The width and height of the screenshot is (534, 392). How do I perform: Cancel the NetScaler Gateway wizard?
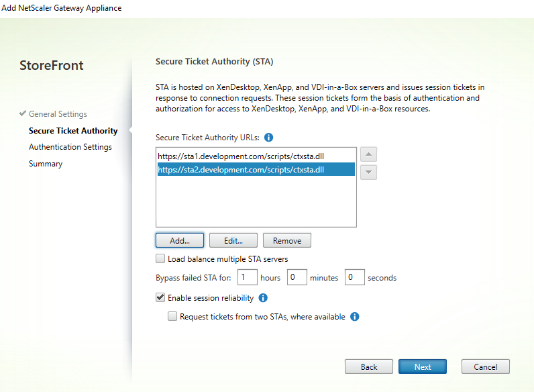(485, 367)
